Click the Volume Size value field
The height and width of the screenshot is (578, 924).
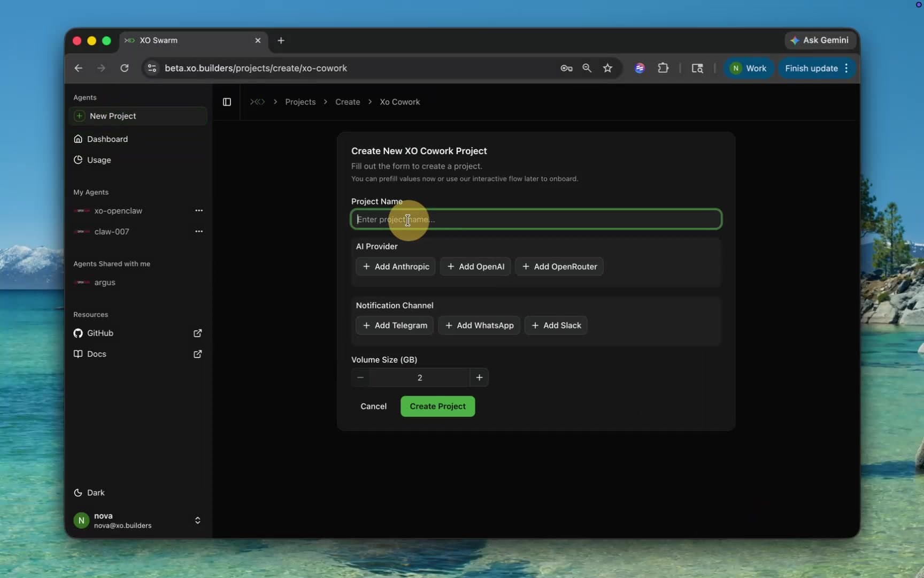pos(420,378)
